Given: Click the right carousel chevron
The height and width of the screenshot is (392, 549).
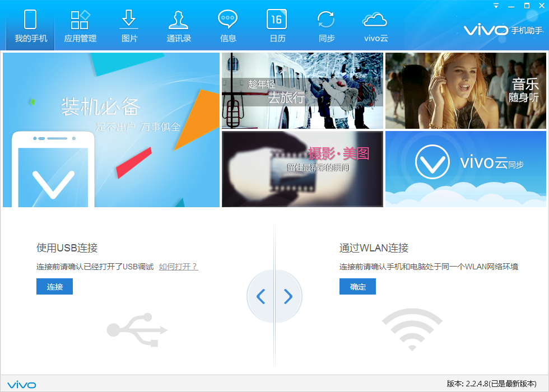Looking at the screenshot, I should pos(289,296).
